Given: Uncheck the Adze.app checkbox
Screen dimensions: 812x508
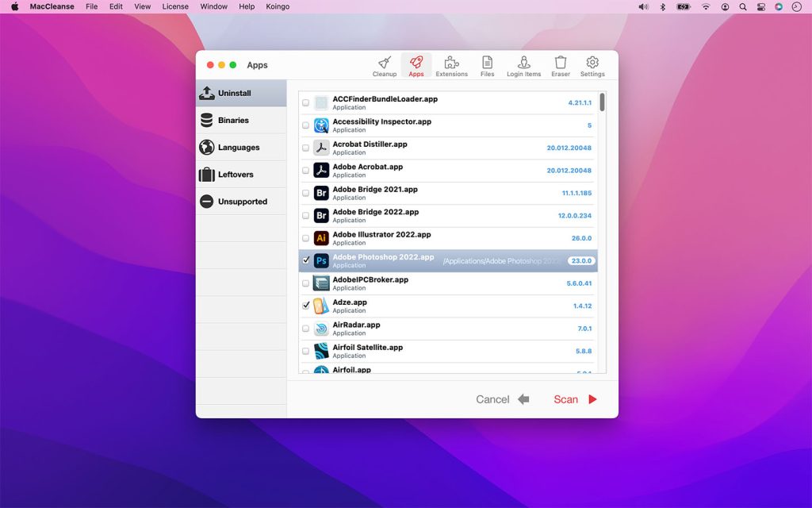Looking at the screenshot, I should [306, 305].
